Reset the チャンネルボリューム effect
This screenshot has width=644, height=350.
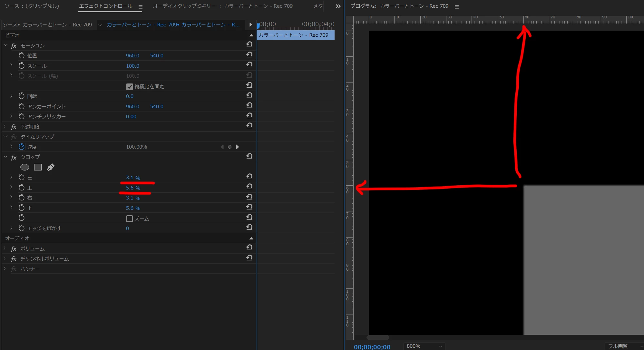pos(249,258)
